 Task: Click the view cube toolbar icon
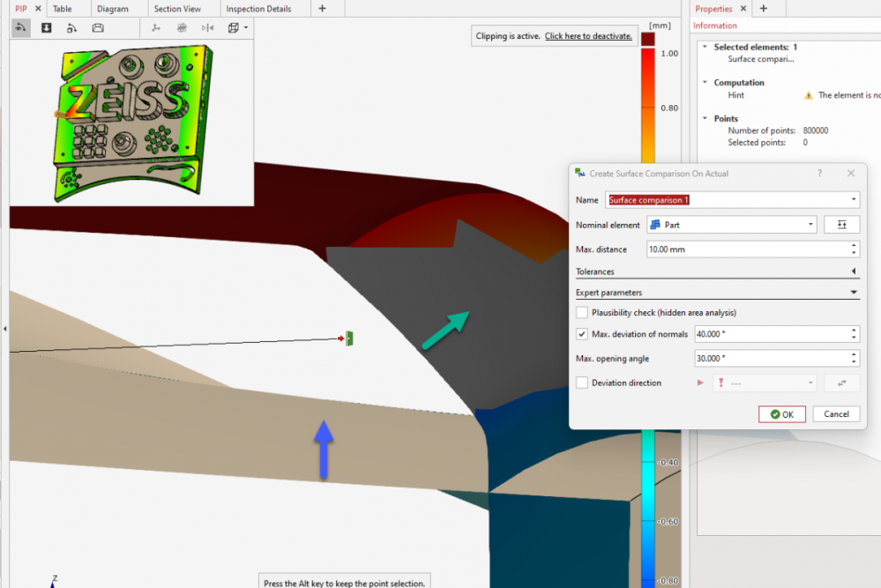[x=233, y=27]
